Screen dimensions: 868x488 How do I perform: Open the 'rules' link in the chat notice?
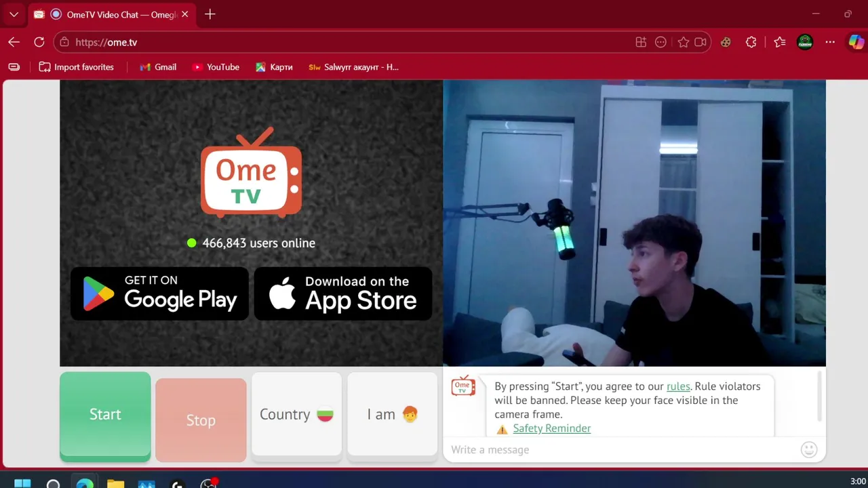[x=678, y=386]
